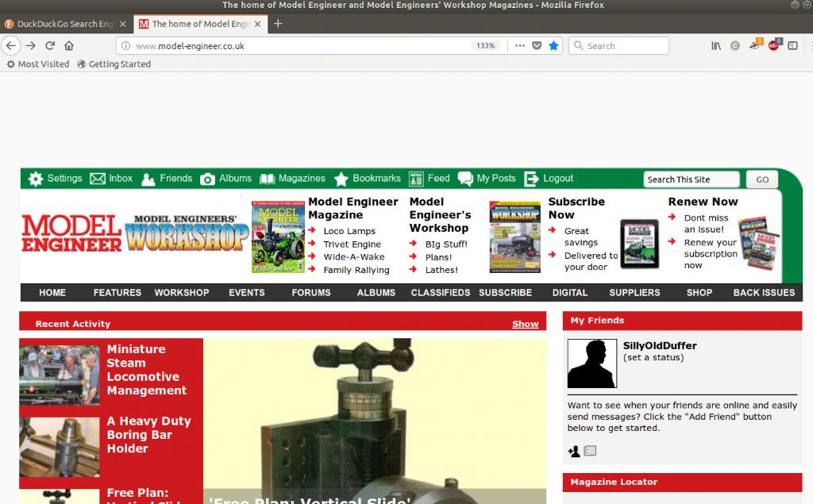Image resolution: width=813 pixels, height=504 pixels.
Task: Open the Getting Started bookmark
Action: tap(114, 63)
